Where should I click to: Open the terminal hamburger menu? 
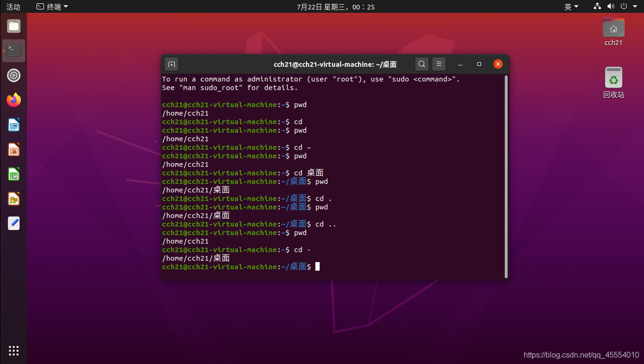[439, 64]
